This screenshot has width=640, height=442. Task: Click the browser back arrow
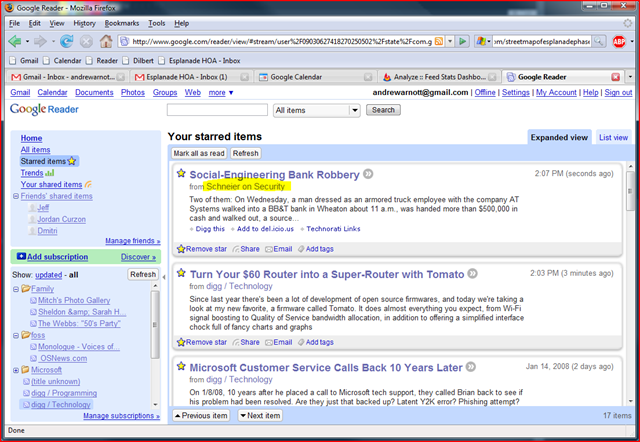point(15,41)
